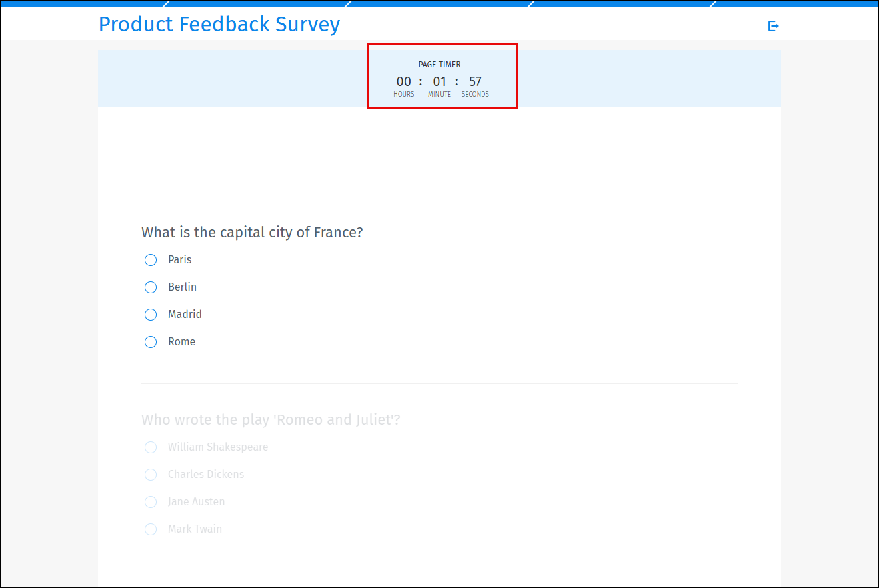This screenshot has height=588, width=879.
Task: Click the Product Feedback Survey title
Action: 219,24
